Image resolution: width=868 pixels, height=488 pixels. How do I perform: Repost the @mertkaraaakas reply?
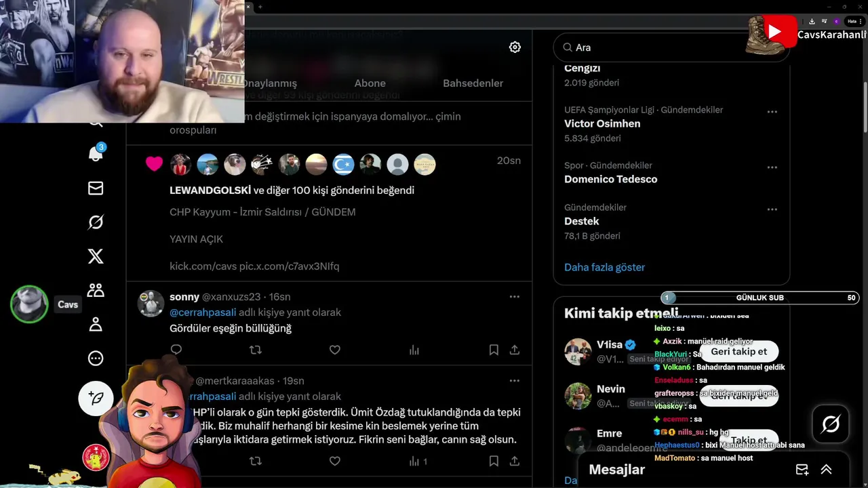256,461
